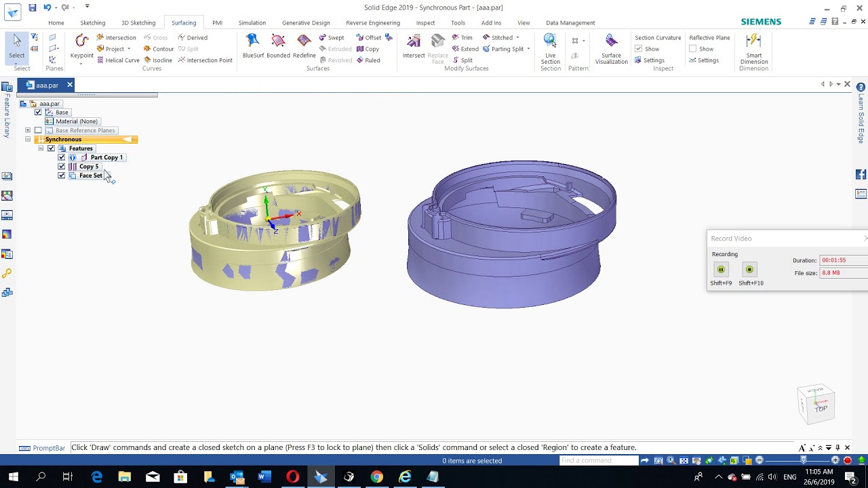868x488 pixels.
Task: Adjust the zoom slider in status bar
Action: (803, 460)
